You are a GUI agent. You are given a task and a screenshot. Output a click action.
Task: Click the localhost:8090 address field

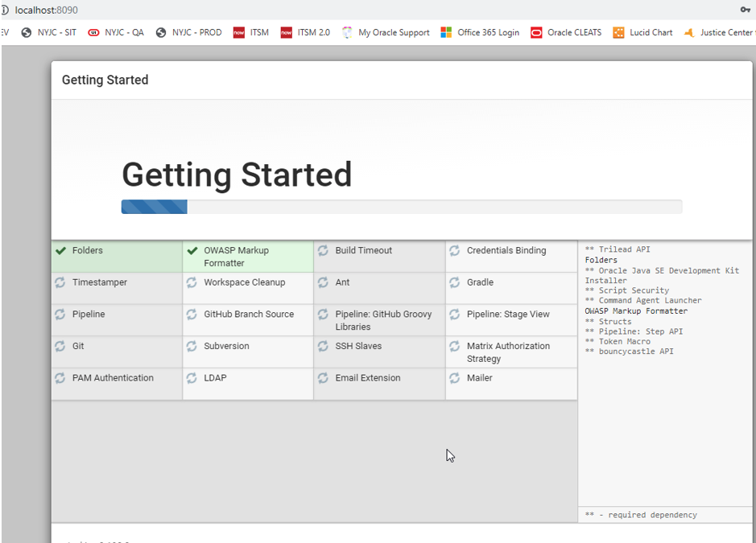(46, 10)
